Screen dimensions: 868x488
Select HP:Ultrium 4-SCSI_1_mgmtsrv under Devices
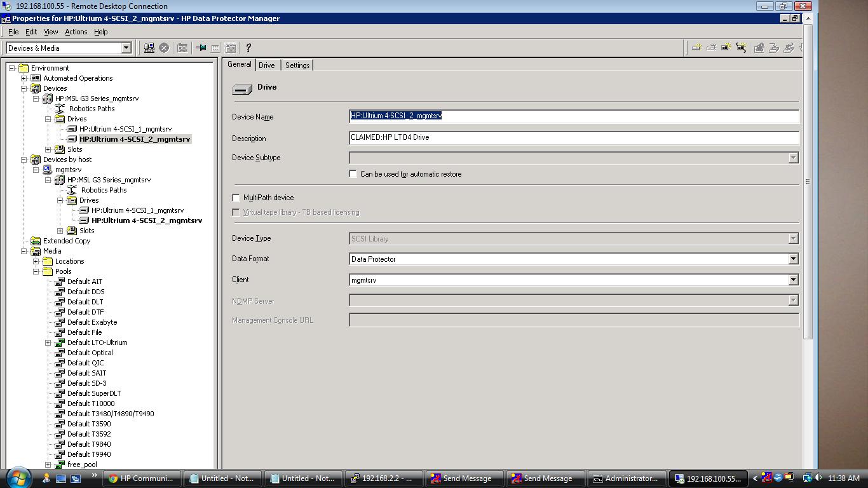click(x=125, y=129)
